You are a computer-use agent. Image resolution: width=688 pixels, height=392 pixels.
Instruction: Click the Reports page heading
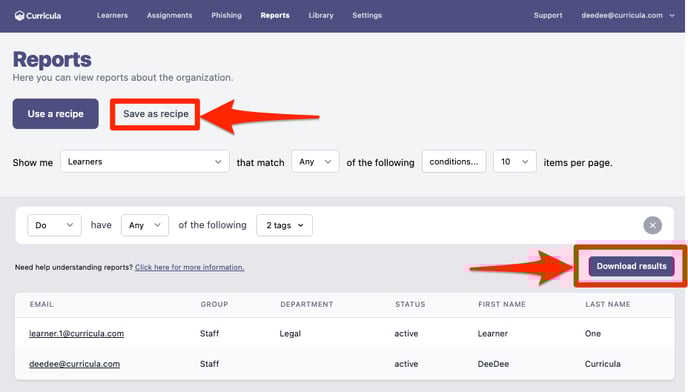(52, 59)
